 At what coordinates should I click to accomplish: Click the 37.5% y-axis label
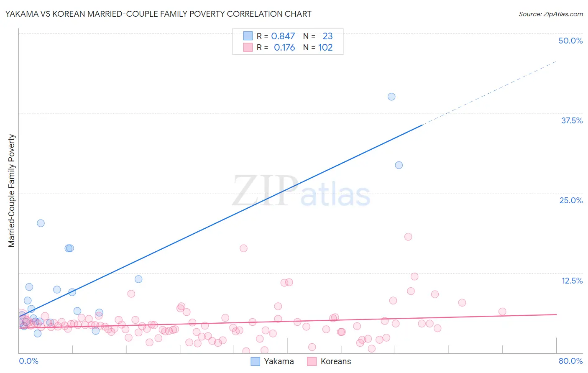(x=572, y=120)
